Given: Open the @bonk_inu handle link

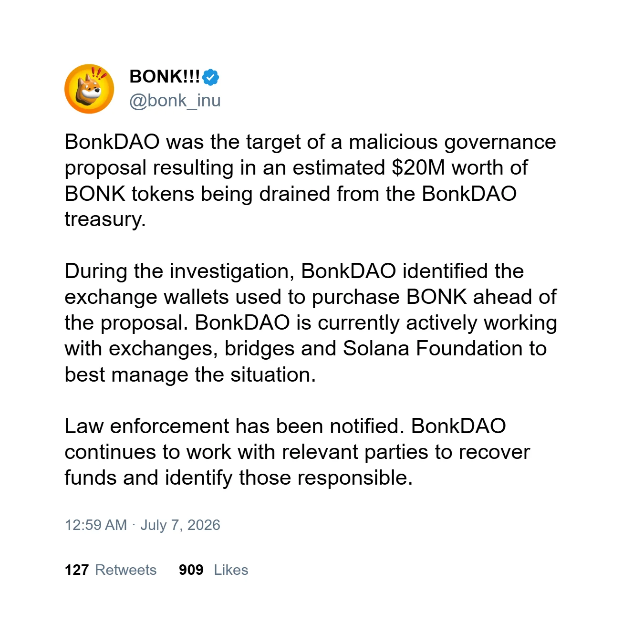Looking at the screenshot, I should 175,101.
